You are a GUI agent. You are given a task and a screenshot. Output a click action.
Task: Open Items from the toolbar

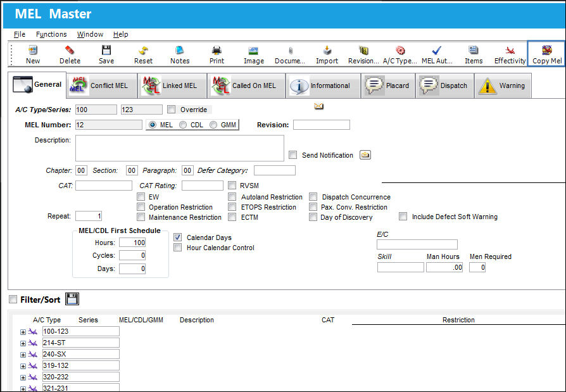473,50
